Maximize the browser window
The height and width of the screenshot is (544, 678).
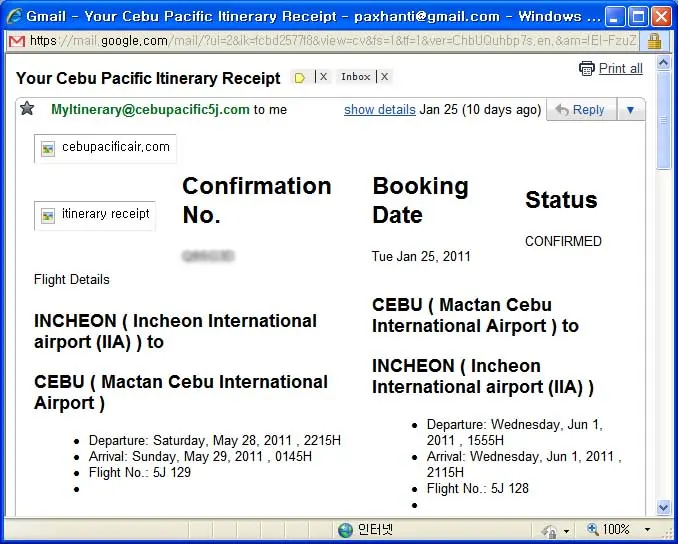[638, 17]
